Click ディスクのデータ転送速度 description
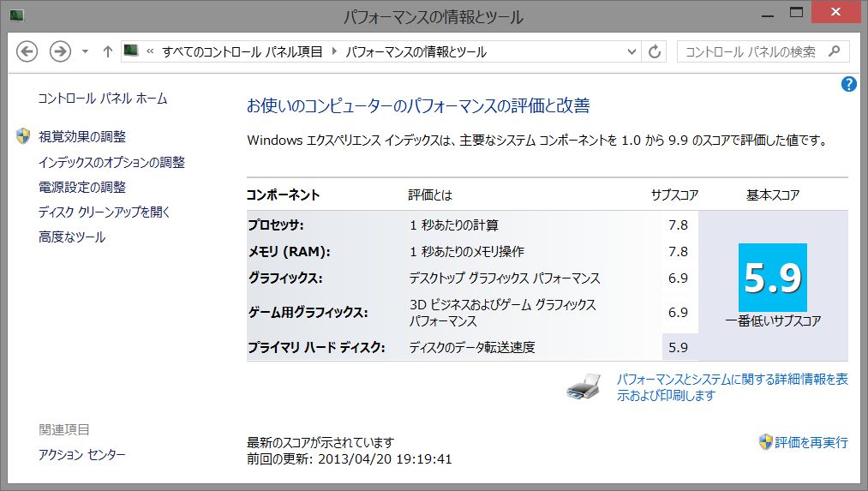This screenshot has height=491, width=868. (x=472, y=348)
